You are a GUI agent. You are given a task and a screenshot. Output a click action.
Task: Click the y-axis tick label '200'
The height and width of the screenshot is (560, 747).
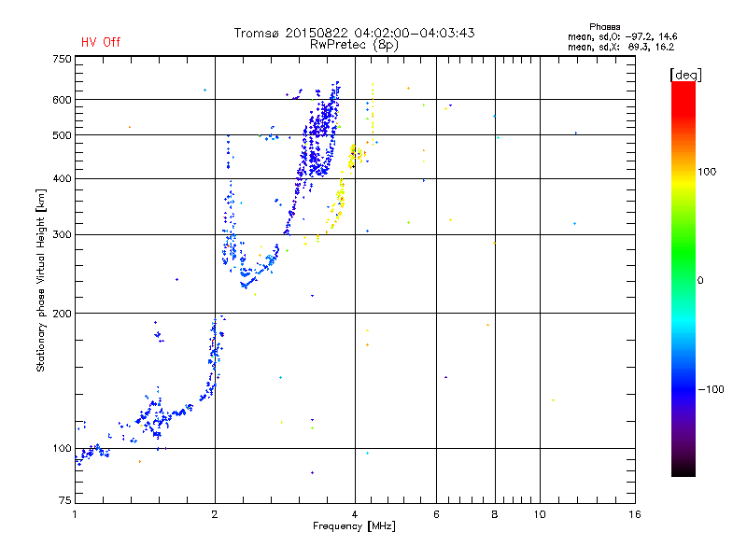point(62,314)
